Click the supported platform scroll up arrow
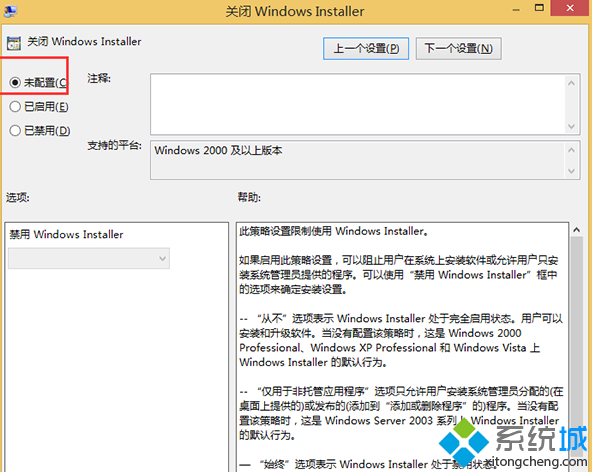 (571, 150)
